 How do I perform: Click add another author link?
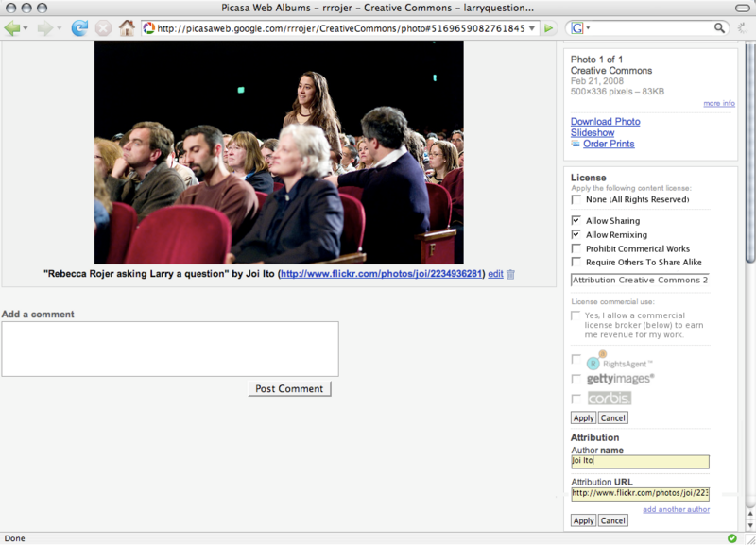click(676, 509)
